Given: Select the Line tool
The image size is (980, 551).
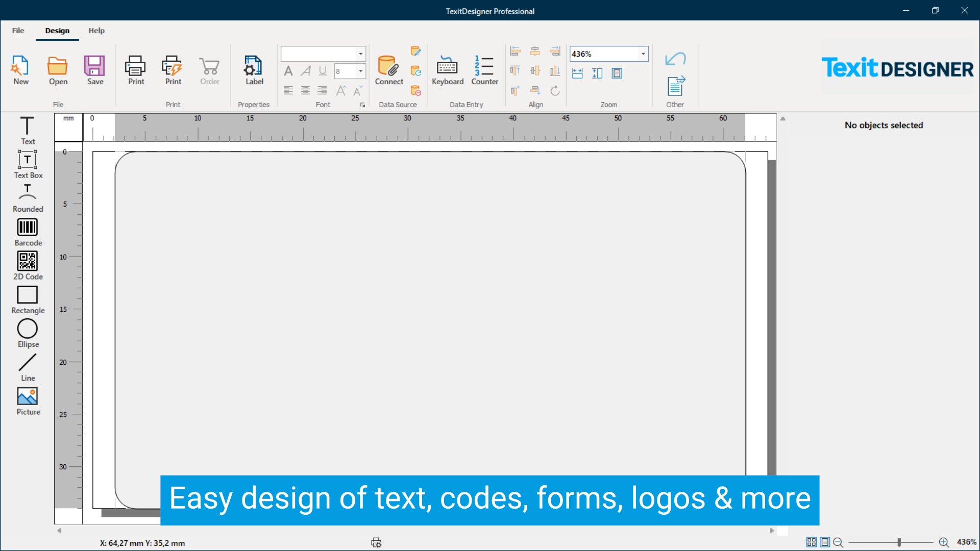Looking at the screenshot, I should [x=28, y=367].
